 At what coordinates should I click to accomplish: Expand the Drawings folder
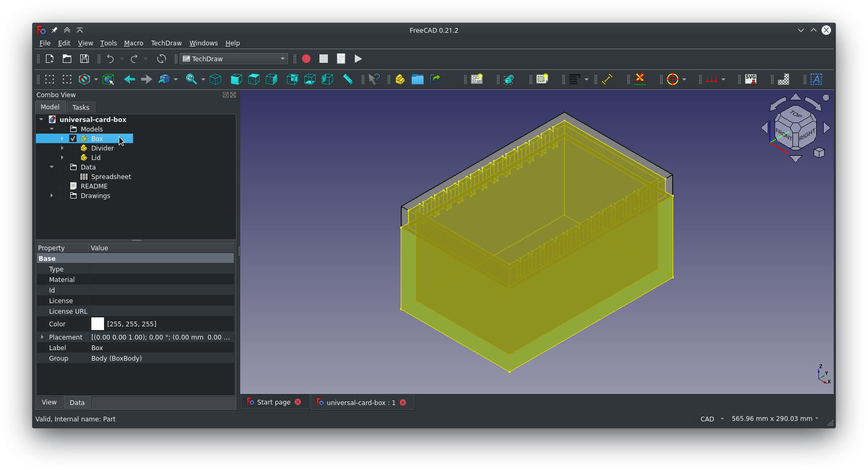52,195
